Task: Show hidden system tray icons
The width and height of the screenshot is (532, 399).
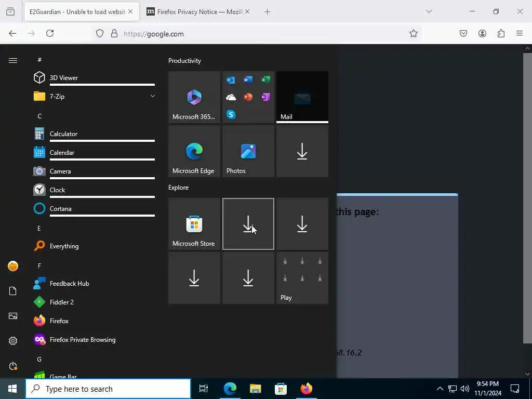Action: click(440, 389)
